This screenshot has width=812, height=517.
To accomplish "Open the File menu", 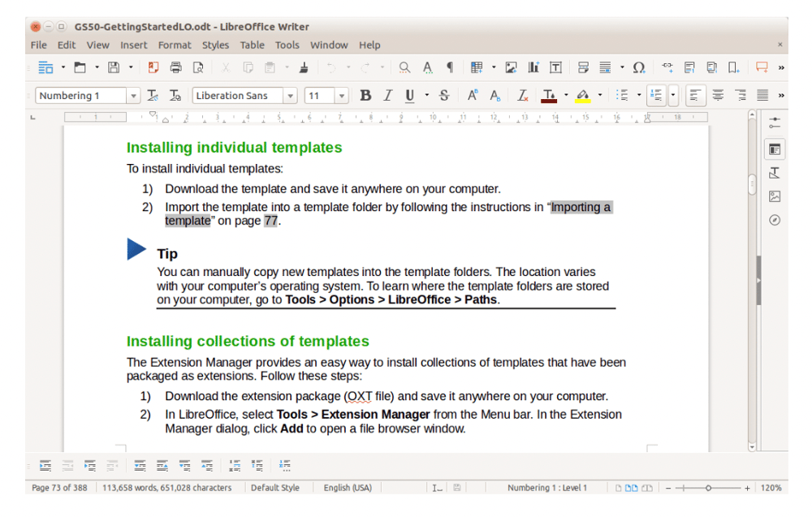I will click(x=39, y=45).
